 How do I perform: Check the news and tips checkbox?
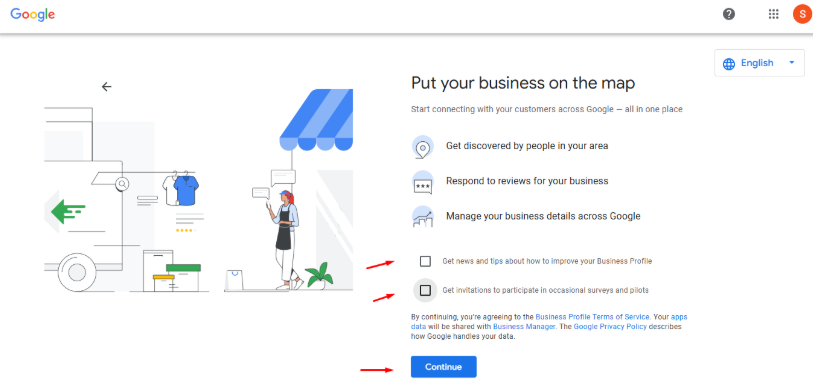tap(425, 261)
